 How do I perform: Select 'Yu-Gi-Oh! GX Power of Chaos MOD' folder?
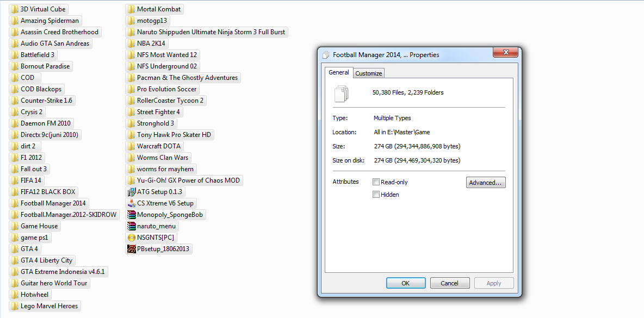[189, 180]
